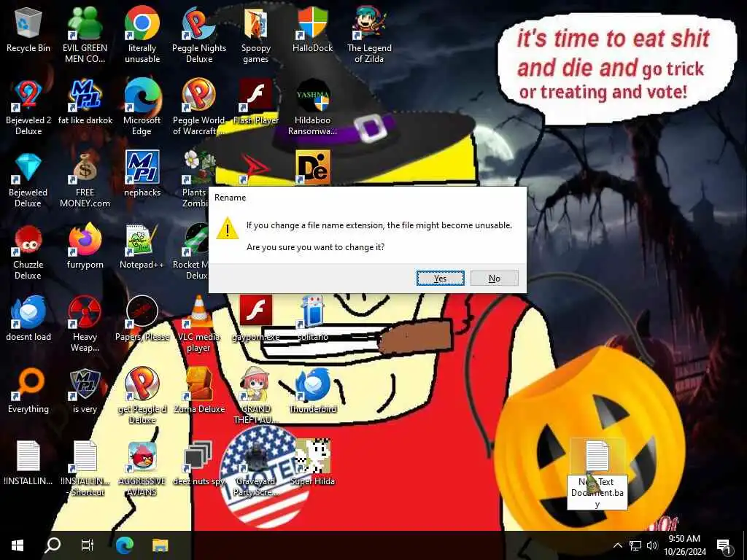Confirm rename with the Yes button
This screenshot has width=747, height=560.
pyautogui.click(x=440, y=278)
